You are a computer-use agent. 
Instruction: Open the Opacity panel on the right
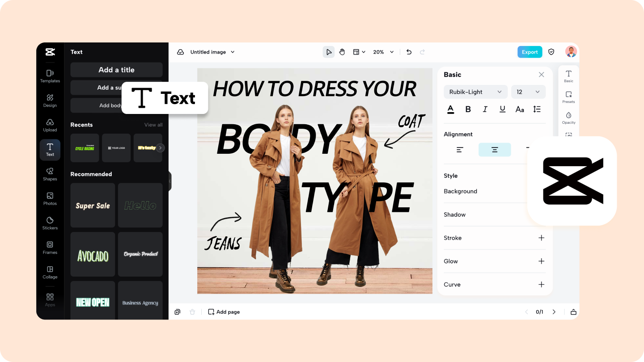pyautogui.click(x=568, y=118)
